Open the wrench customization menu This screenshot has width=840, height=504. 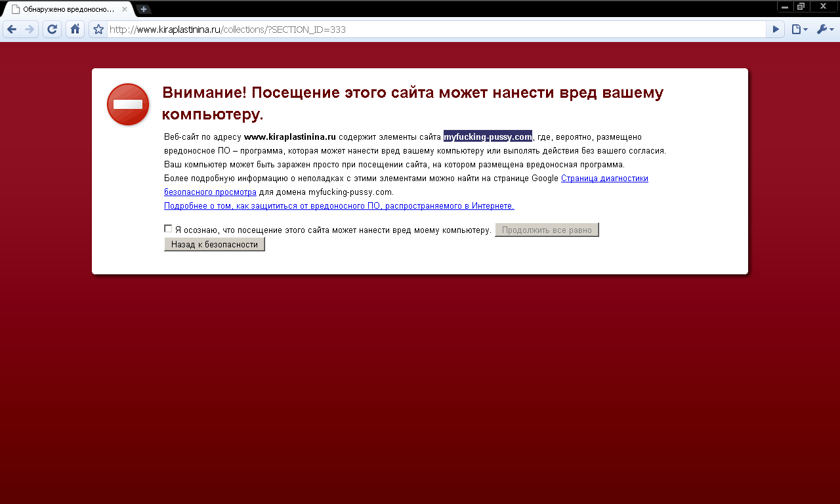pos(822,29)
